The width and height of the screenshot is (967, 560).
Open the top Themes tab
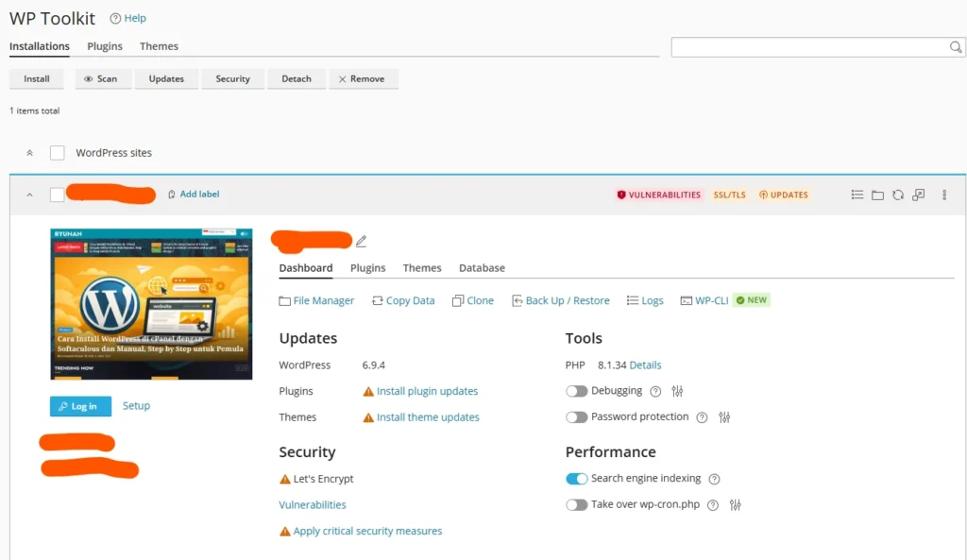159,46
